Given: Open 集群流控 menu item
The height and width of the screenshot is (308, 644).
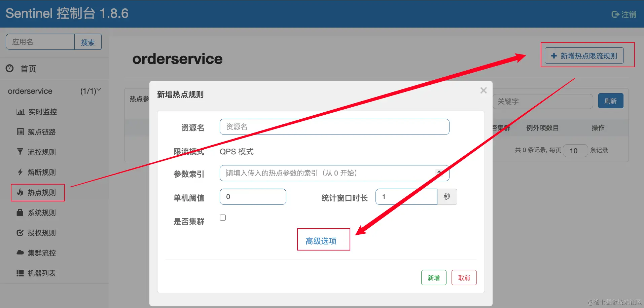Looking at the screenshot, I should 36,253.
